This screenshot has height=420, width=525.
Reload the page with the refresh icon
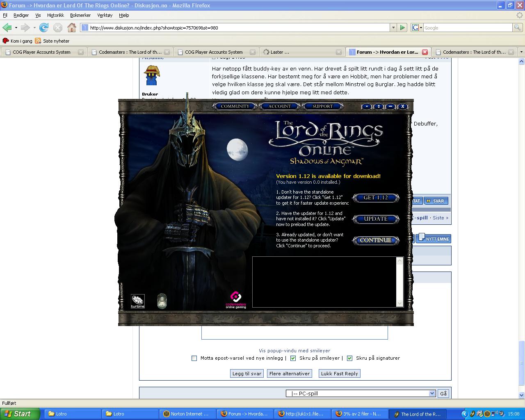click(x=44, y=27)
